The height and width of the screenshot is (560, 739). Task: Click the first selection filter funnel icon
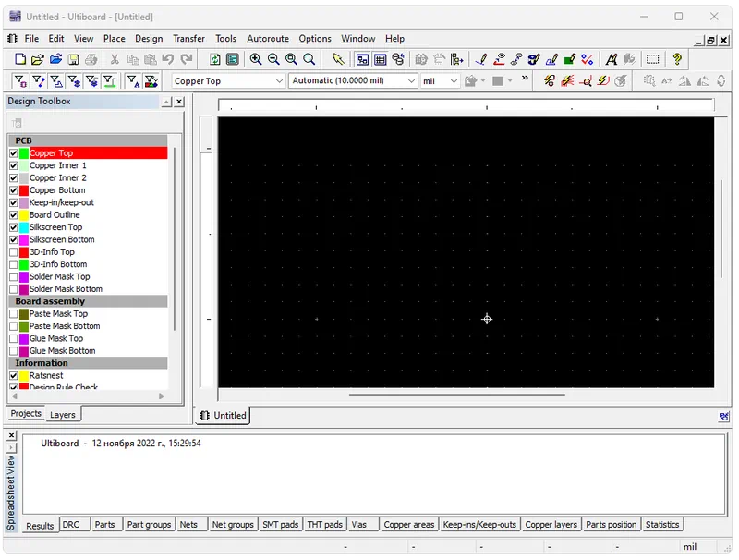tap(20, 81)
